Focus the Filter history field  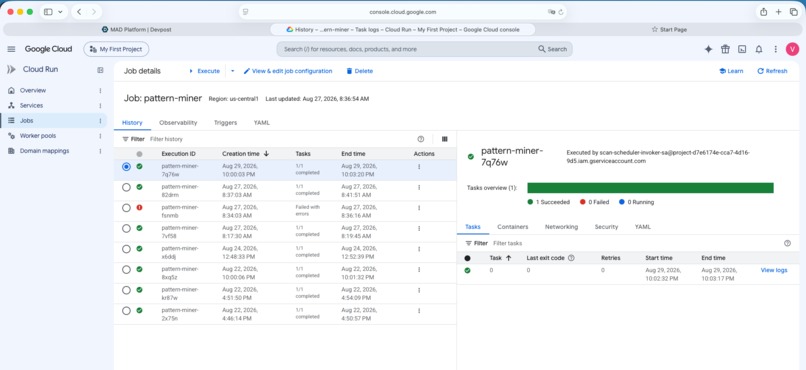click(x=280, y=139)
